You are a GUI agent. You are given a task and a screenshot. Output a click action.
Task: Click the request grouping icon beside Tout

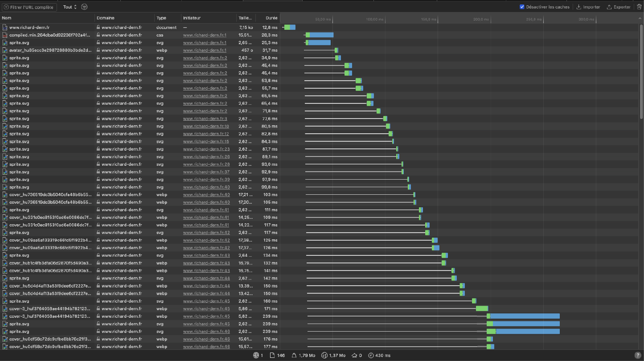(x=85, y=7)
